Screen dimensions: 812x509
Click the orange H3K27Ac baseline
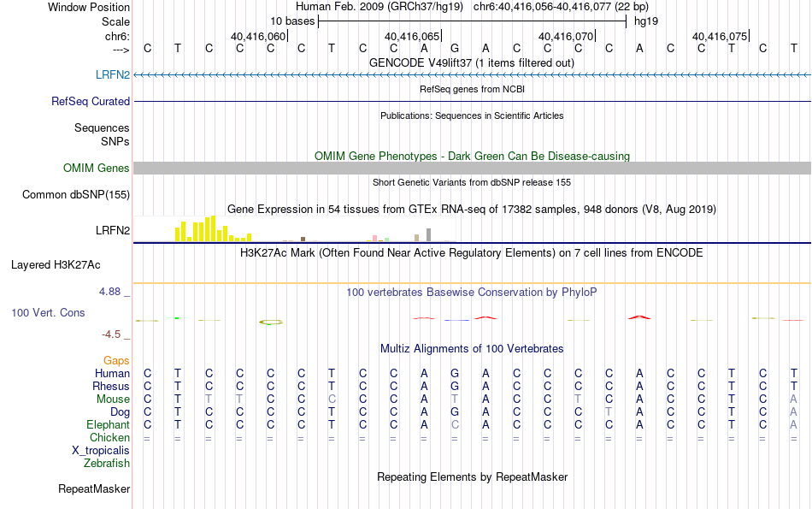coord(472,283)
